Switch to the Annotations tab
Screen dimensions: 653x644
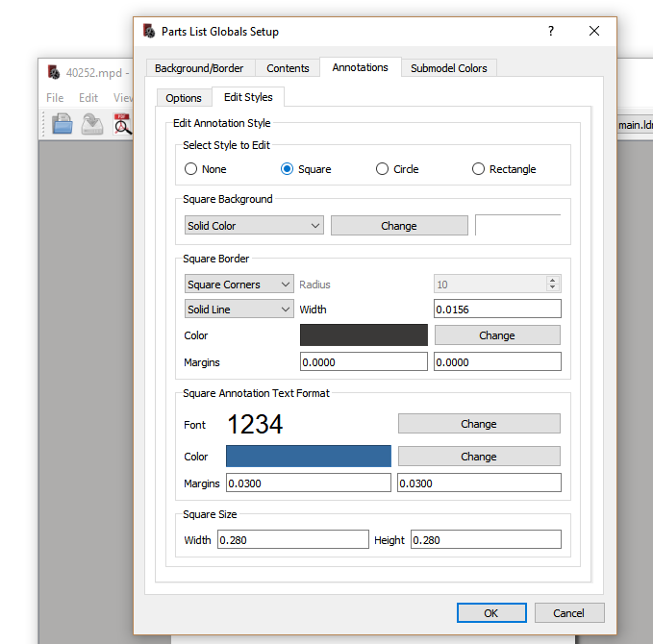(x=361, y=67)
